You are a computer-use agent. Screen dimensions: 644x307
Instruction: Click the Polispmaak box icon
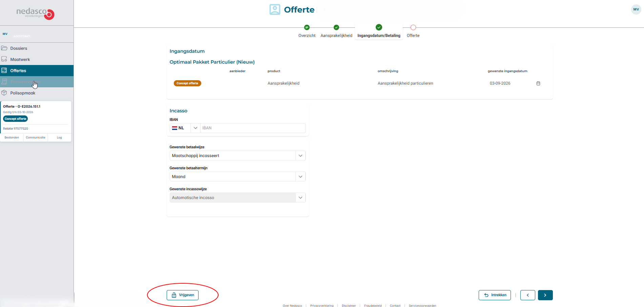pyautogui.click(x=4, y=93)
